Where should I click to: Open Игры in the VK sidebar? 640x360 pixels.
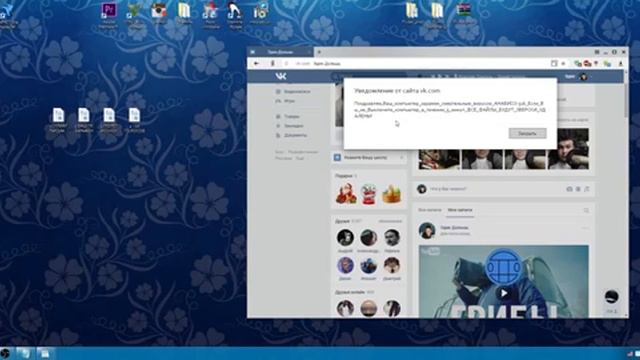tap(285, 101)
